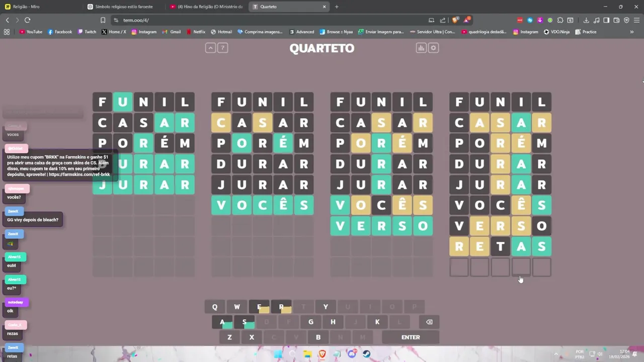Click the music note playlist icon
644x362 pixels.
pos(596,20)
